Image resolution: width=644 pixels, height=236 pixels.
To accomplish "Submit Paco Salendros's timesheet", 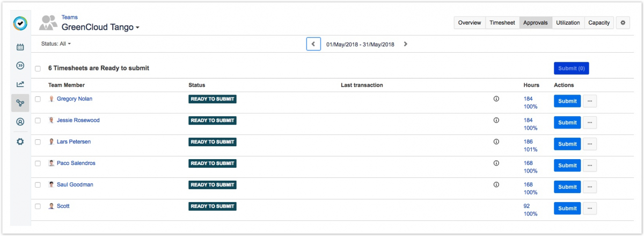I will 567,166.
